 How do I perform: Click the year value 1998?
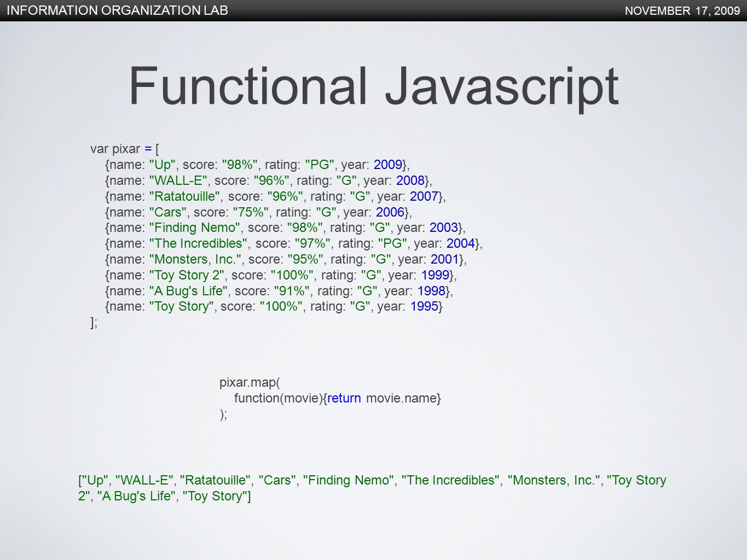click(431, 291)
